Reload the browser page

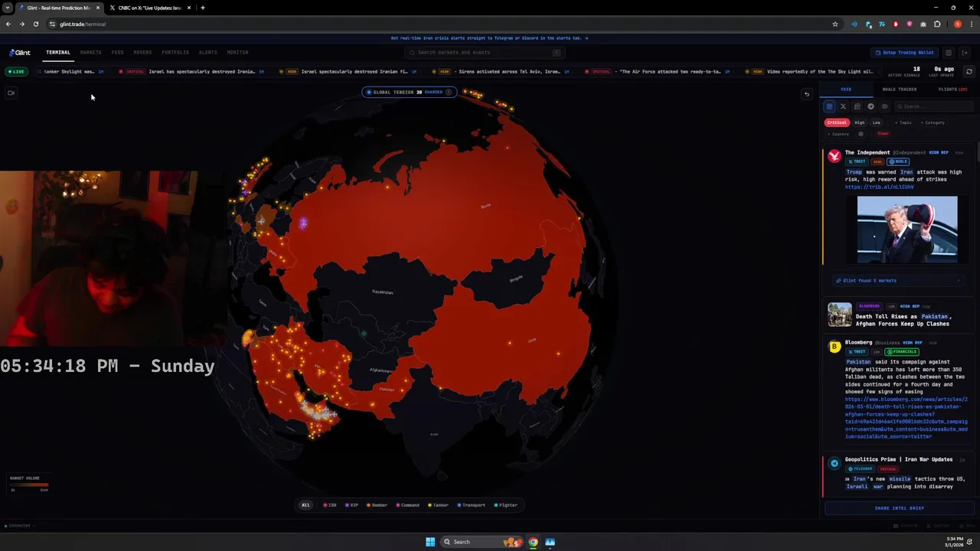pyautogui.click(x=35, y=24)
